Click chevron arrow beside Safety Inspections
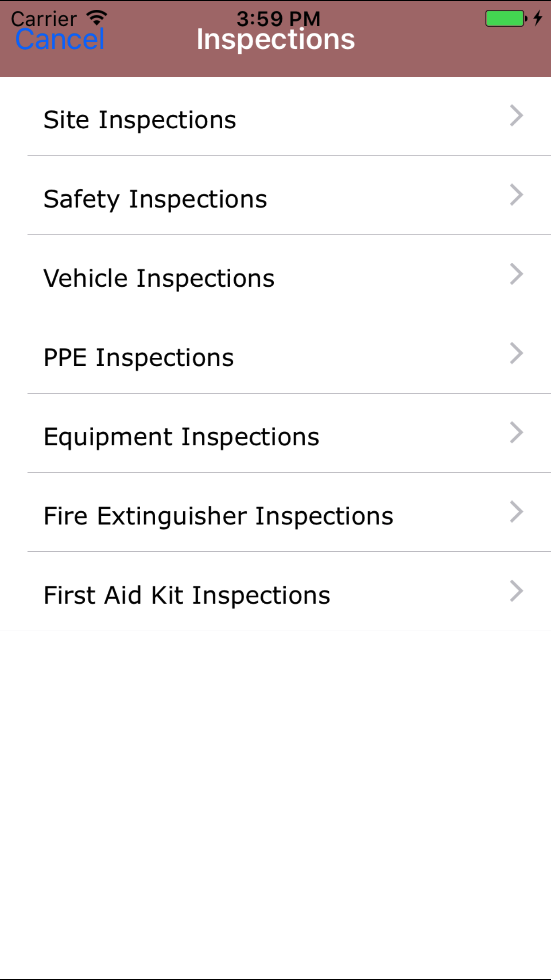 pyautogui.click(x=516, y=195)
